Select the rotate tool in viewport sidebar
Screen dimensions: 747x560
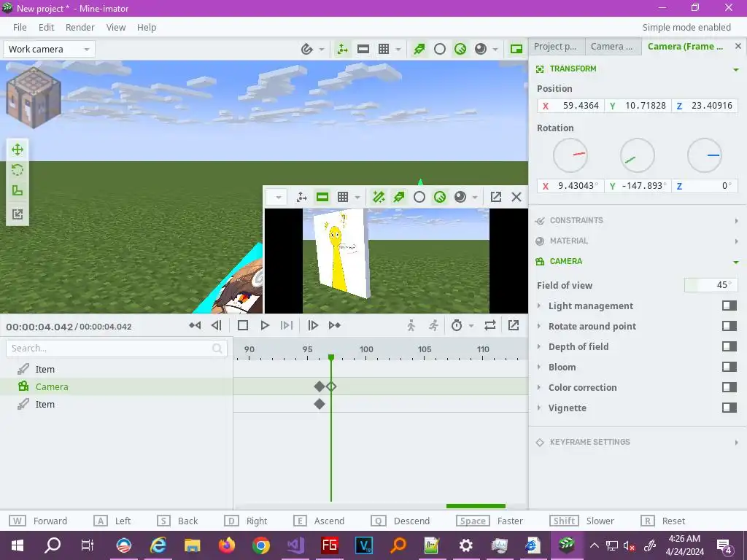18,170
